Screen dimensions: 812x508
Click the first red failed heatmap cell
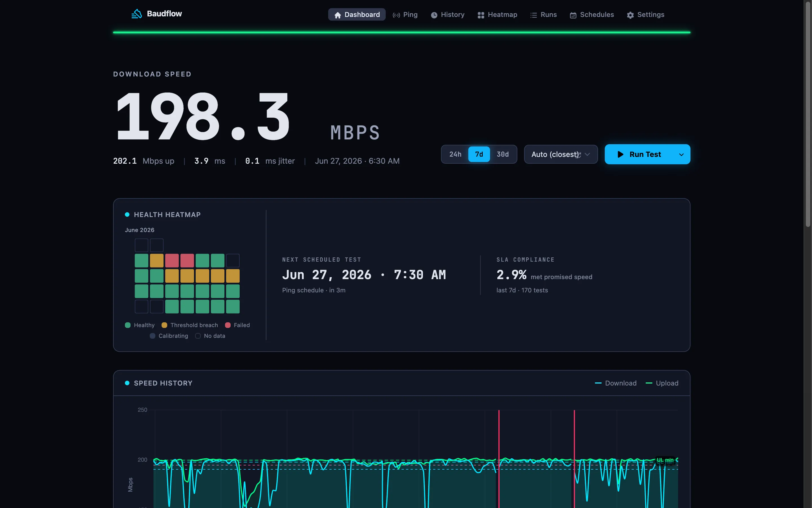coord(172,260)
